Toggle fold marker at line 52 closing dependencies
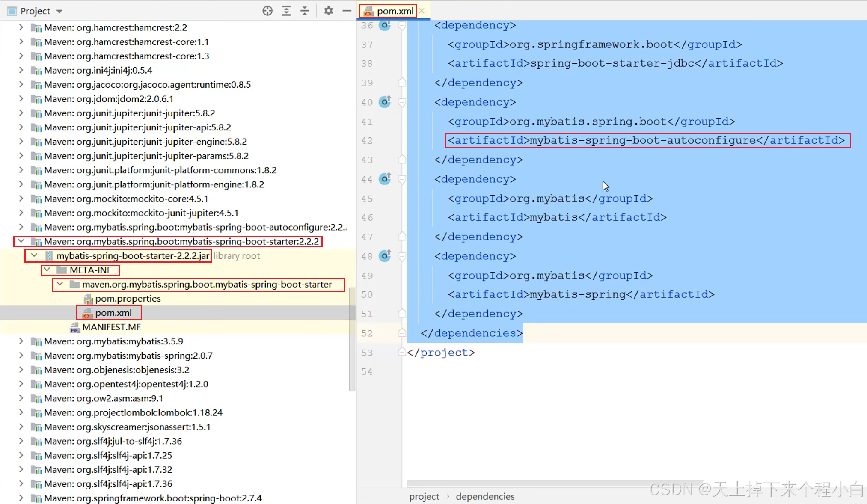 [402, 333]
